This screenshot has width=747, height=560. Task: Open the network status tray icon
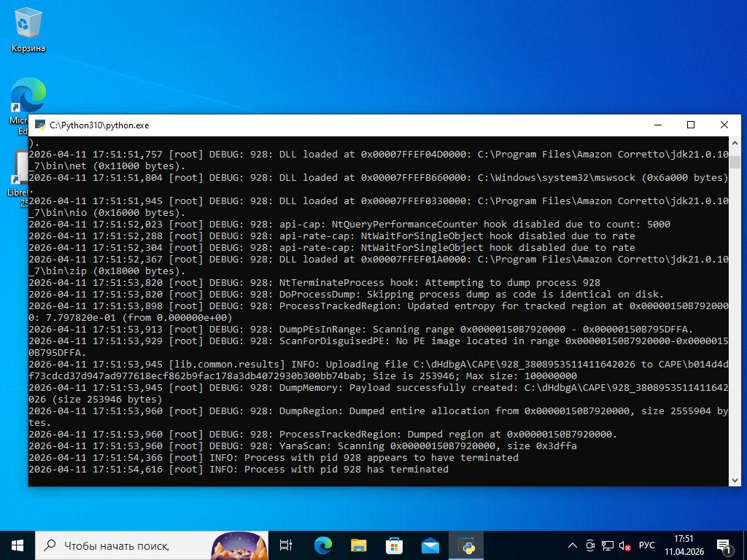coord(608,545)
